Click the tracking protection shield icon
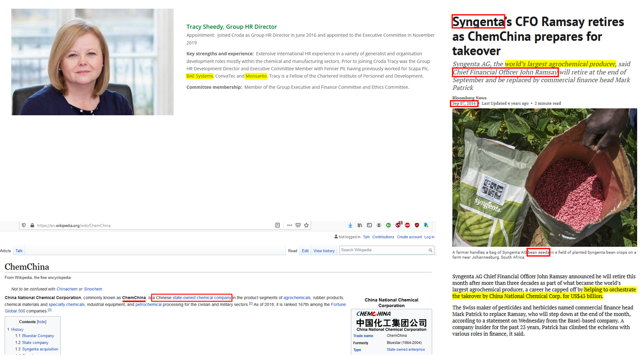The height and width of the screenshot is (364, 644). (24, 225)
